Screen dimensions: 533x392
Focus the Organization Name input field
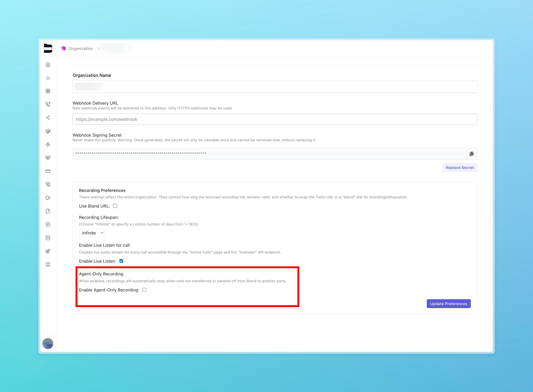click(275, 87)
